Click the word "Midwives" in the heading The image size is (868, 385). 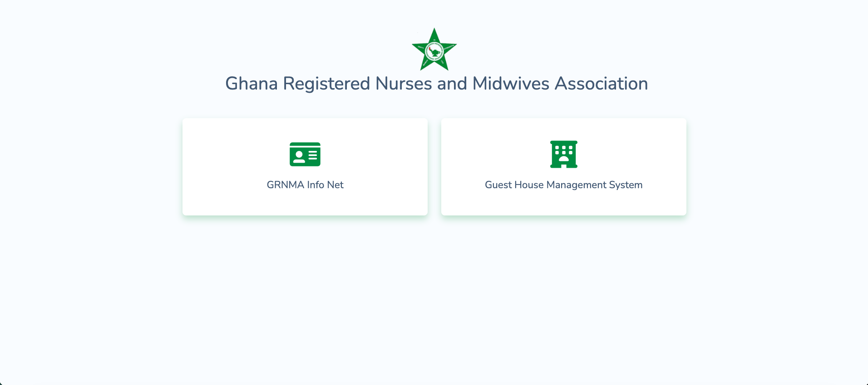tap(511, 84)
